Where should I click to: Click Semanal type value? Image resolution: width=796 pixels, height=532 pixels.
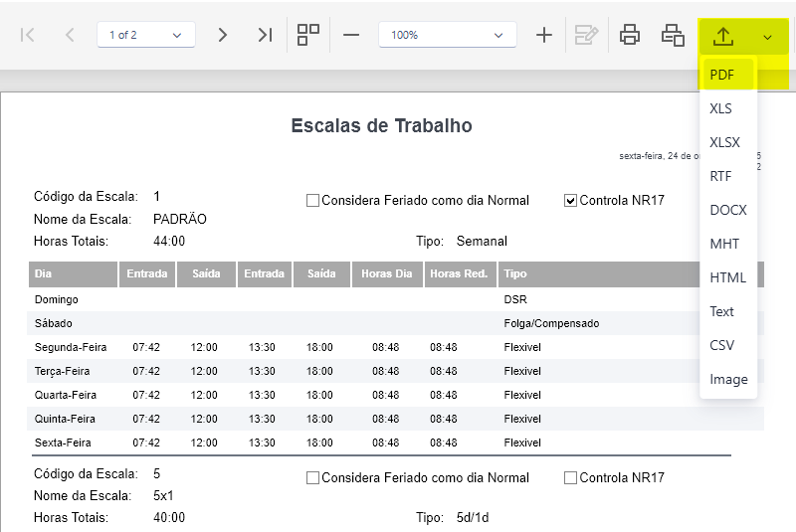482,241
